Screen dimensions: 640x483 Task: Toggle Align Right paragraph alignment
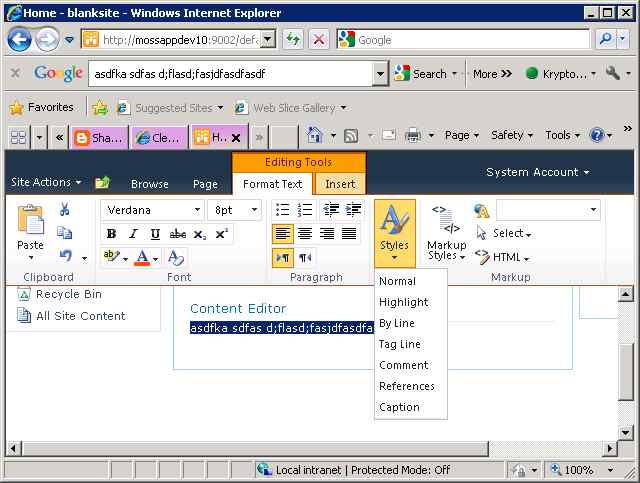pos(327,234)
